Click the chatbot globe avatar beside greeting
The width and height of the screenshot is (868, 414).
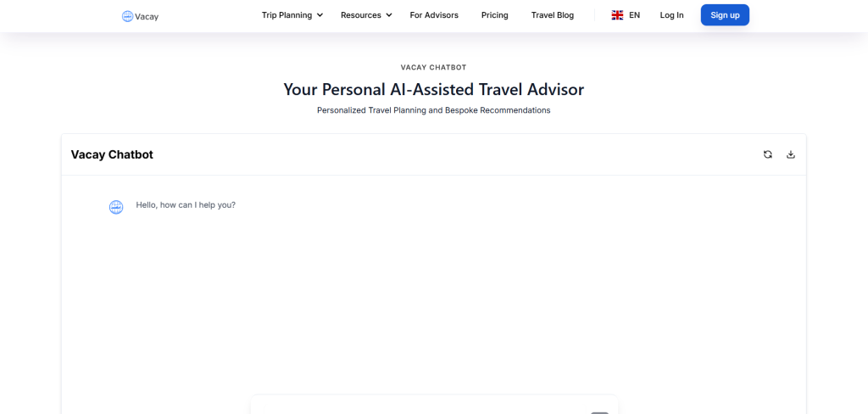click(x=116, y=207)
